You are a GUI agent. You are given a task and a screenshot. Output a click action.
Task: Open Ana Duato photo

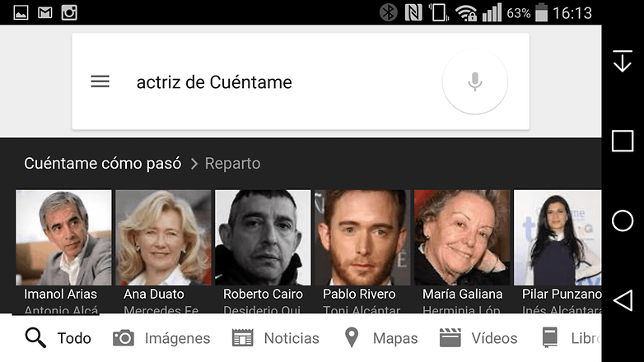coord(163,238)
